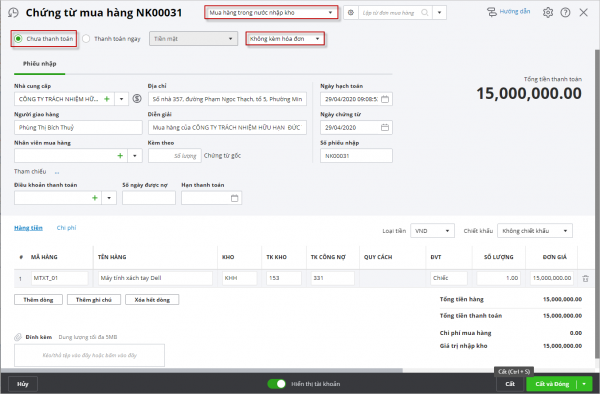Image resolution: width=600 pixels, height=394 pixels.
Task: Open the history clock icon beside voucher title
Action: (x=13, y=13)
